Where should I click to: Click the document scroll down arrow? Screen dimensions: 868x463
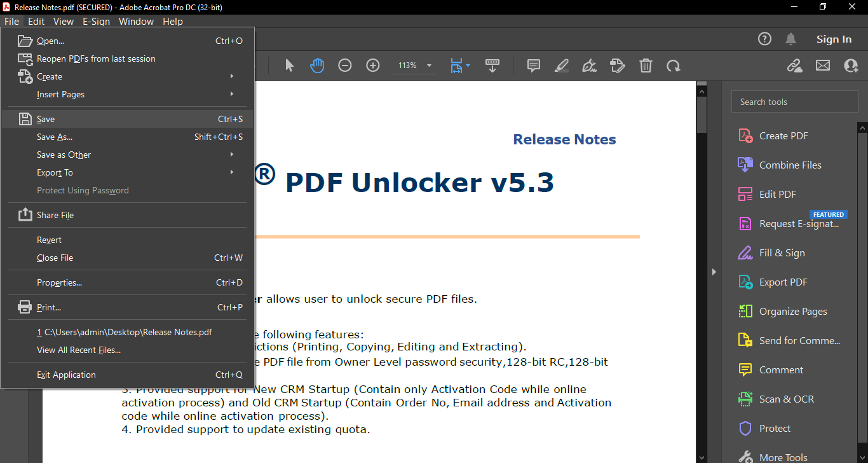click(x=702, y=457)
